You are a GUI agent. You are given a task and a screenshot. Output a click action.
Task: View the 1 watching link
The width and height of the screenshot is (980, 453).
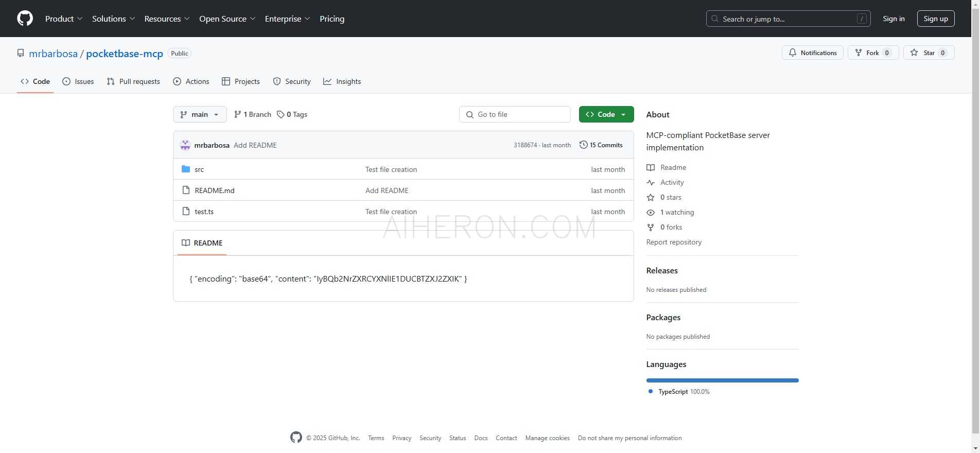click(670, 212)
